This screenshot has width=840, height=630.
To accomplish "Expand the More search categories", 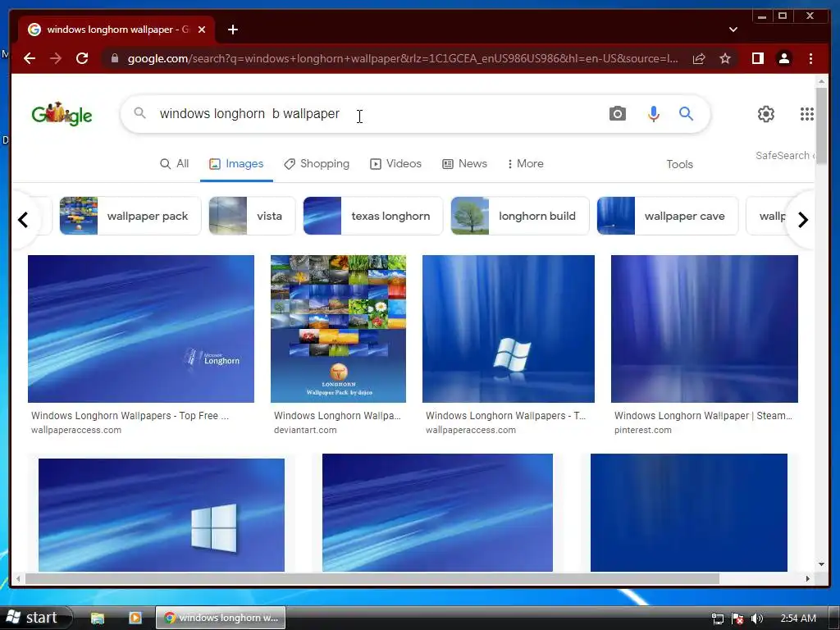I will 526,163.
